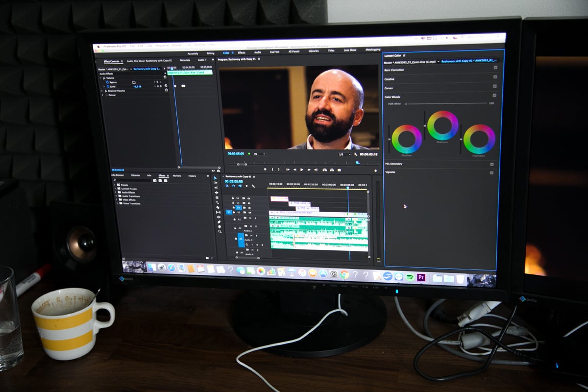Switch to the Assembly workspace
Viewport: 588px width, 392px height.
point(193,53)
